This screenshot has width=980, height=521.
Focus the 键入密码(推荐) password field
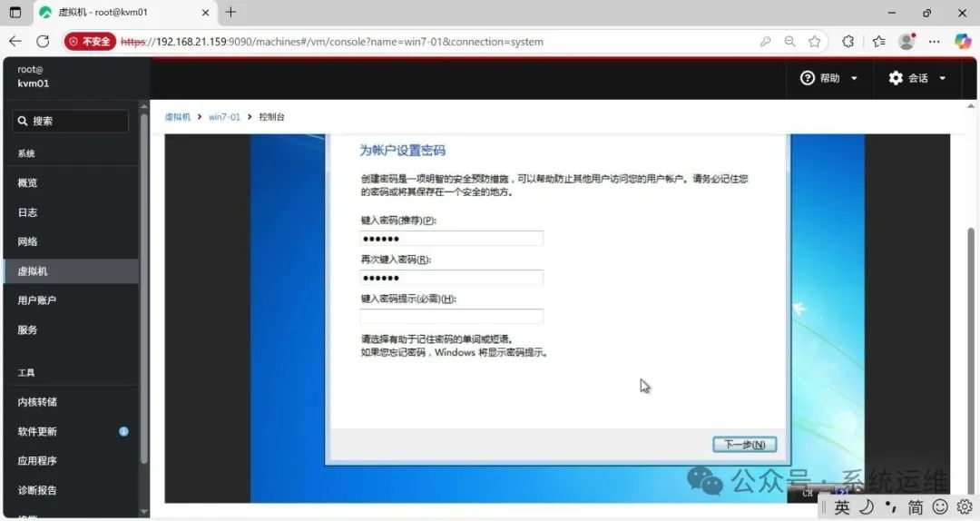click(451, 239)
